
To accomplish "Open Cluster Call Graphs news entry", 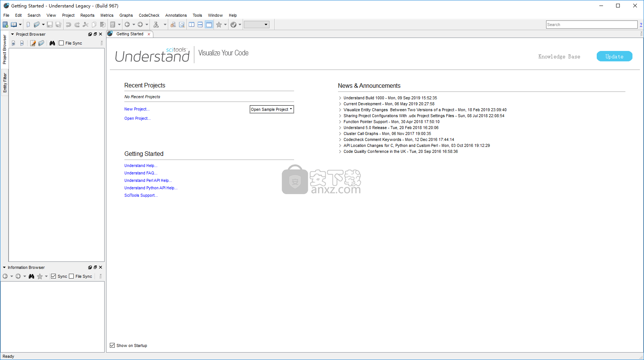I will tap(387, 134).
